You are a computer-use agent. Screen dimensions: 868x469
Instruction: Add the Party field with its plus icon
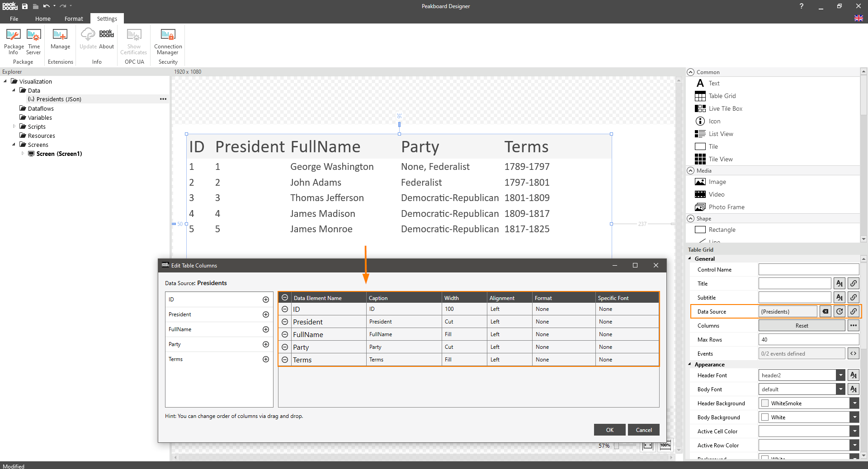(x=266, y=344)
